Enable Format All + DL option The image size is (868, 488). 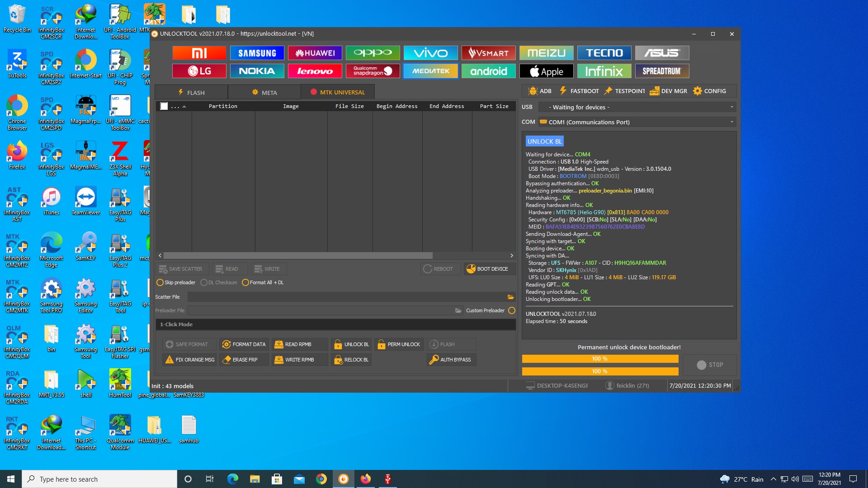[245, 282]
